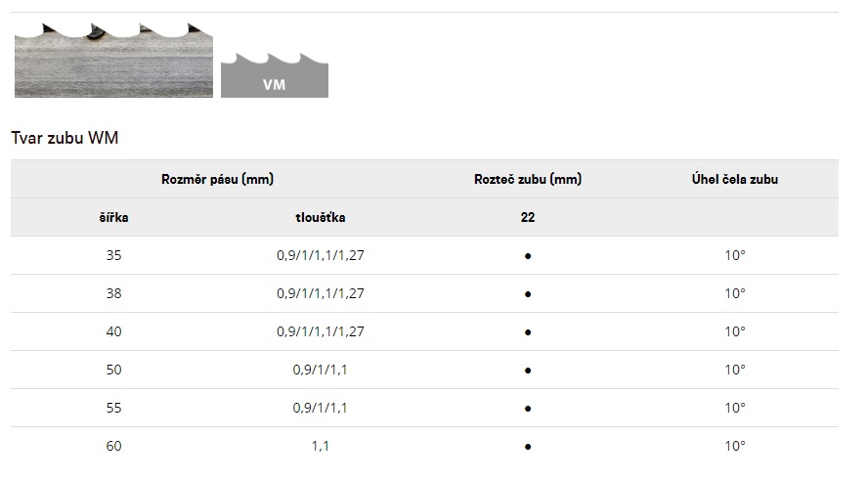The image size is (868, 481).
Task: Select the 10° angle in the 40 row
Action: click(x=735, y=332)
